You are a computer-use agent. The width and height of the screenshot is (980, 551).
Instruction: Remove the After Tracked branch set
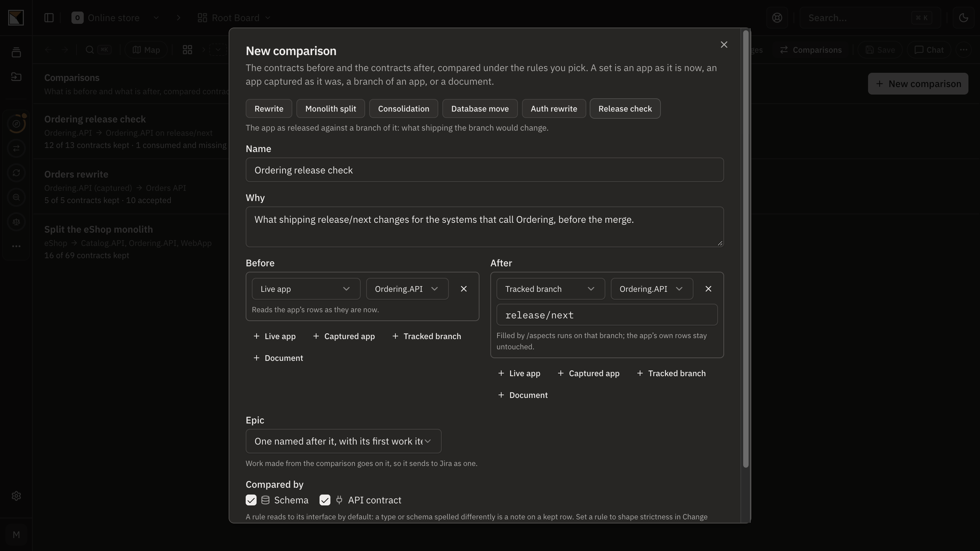coord(708,289)
